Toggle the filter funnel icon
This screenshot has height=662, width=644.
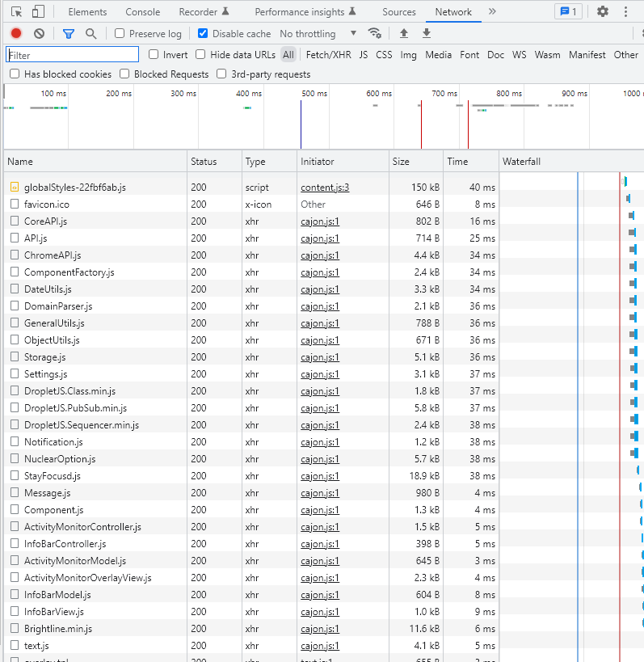coord(69,33)
